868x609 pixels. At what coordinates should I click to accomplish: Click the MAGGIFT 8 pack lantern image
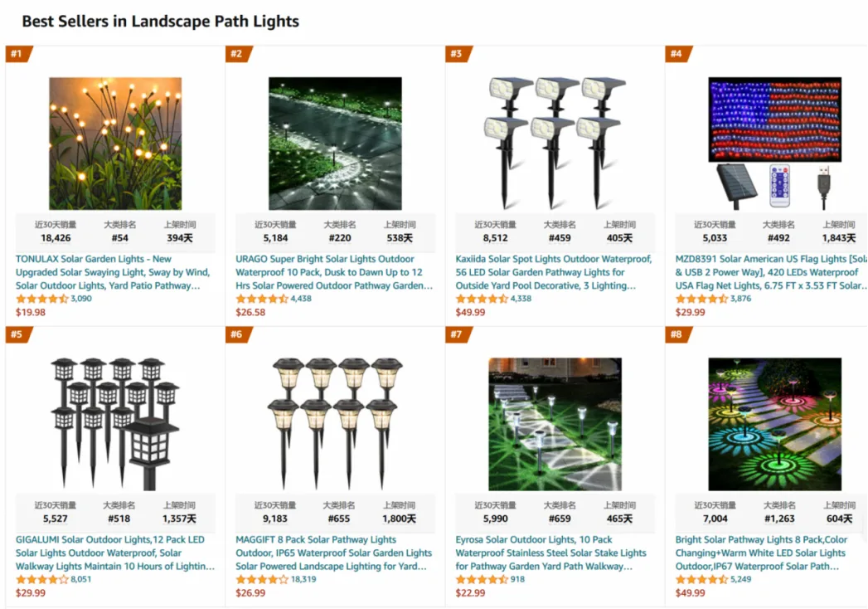click(x=335, y=424)
